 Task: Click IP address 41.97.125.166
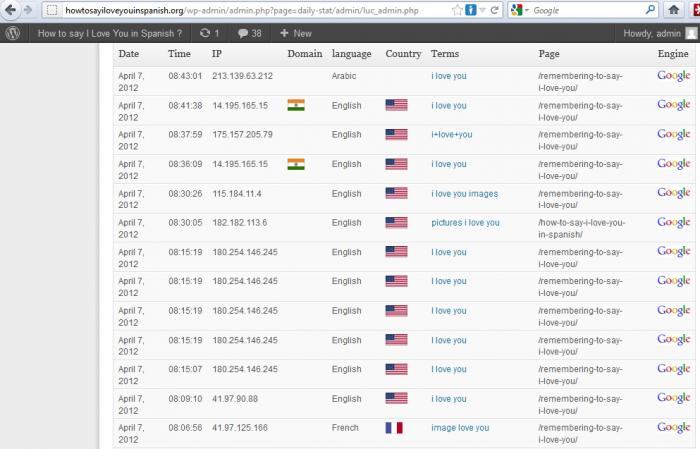click(240, 428)
